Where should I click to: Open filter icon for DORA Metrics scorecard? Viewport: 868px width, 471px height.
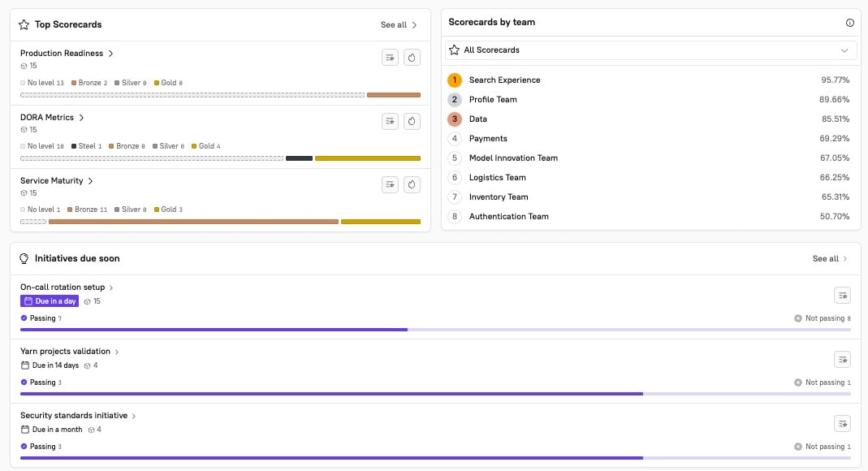(x=390, y=121)
